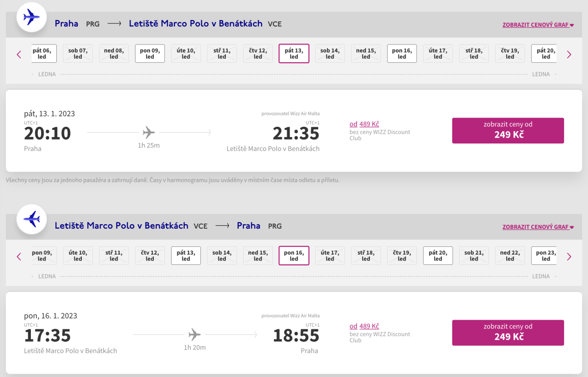This screenshot has width=588, height=377.
Task: Show earlier return dates arrow
Action: click(x=19, y=257)
